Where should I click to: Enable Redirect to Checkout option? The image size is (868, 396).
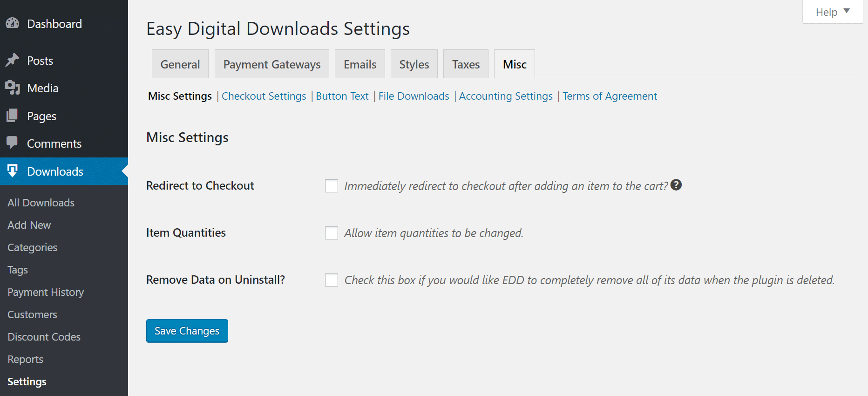[x=331, y=185]
